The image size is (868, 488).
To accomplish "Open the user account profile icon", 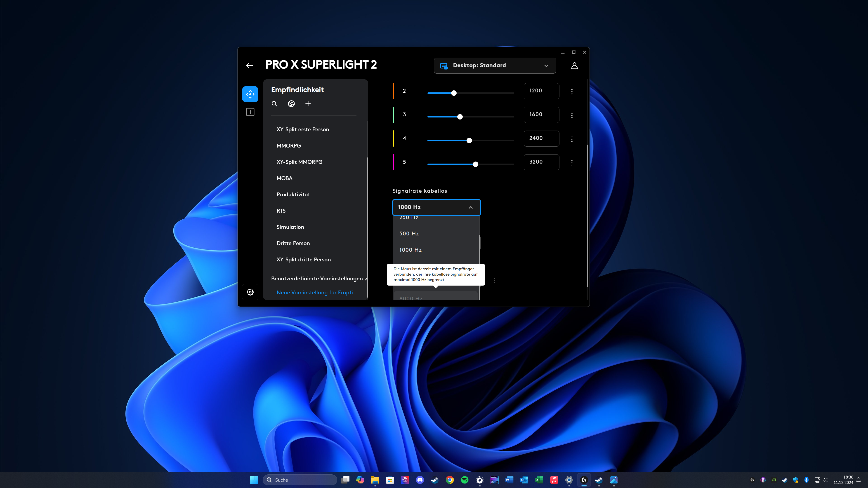I will (x=574, y=66).
